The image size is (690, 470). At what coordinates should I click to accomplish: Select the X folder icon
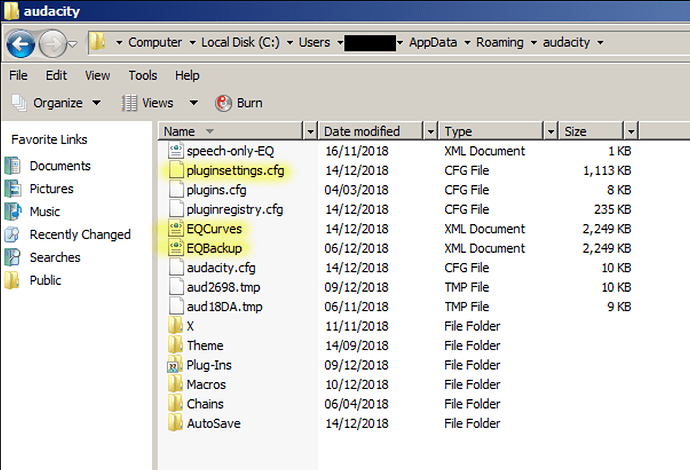pos(175,326)
